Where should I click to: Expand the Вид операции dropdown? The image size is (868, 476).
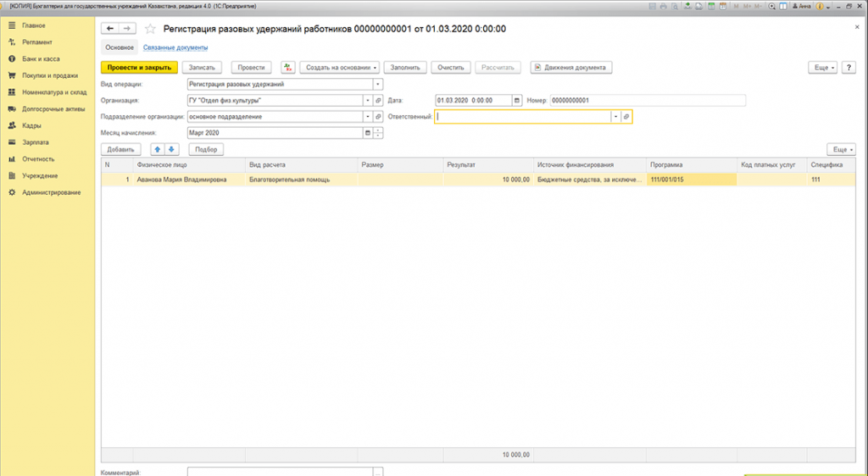[x=378, y=84]
